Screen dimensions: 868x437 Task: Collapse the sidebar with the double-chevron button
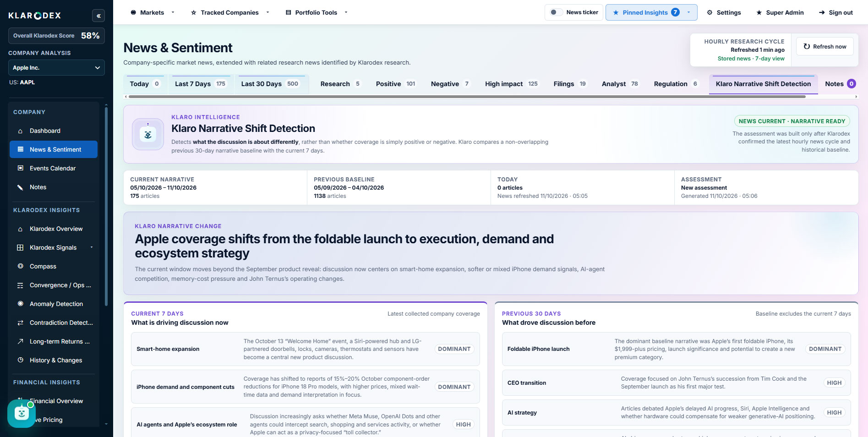[x=98, y=16]
